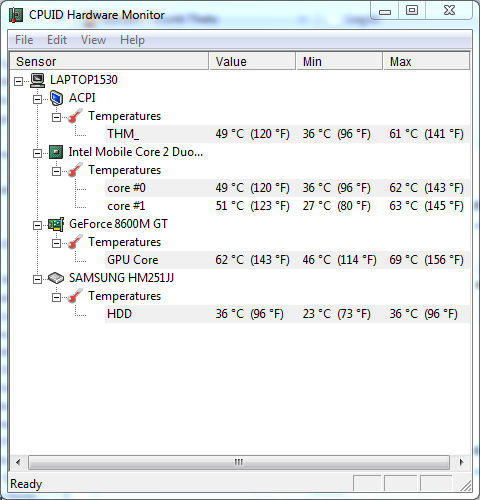Close the Hardware Monitor window
This screenshot has width=480, height=500.
[449, 11]
